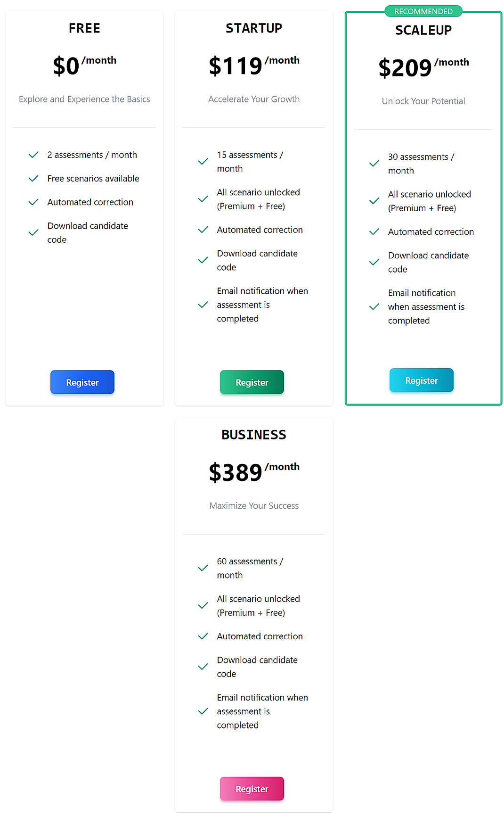The image size is (504, 817).
Task: Click the BUSINESS plan heading
Action: pos(254,435)
